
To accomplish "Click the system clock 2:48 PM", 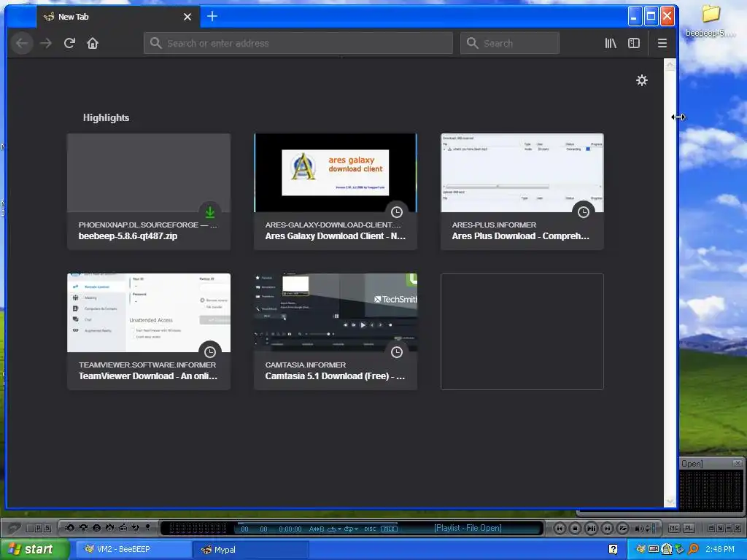I will coord(720,550).
